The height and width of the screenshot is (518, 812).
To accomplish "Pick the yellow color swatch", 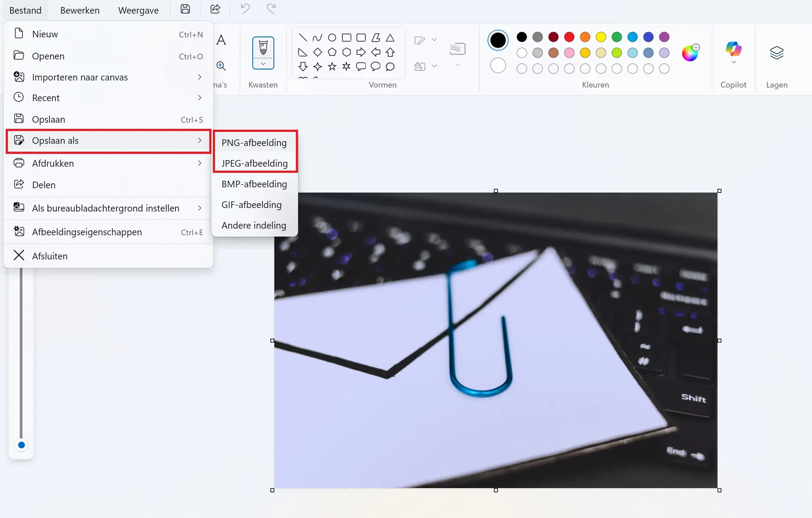I will 601,37.
